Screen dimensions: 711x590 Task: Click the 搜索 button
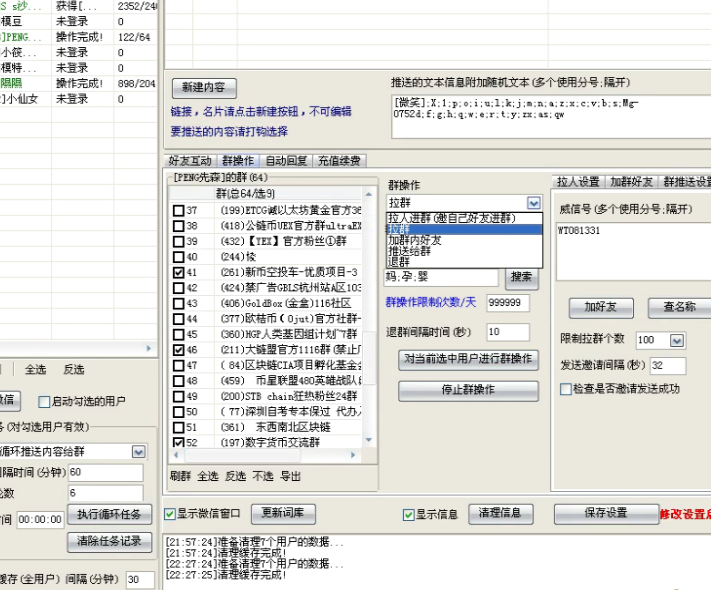(521, 277)
